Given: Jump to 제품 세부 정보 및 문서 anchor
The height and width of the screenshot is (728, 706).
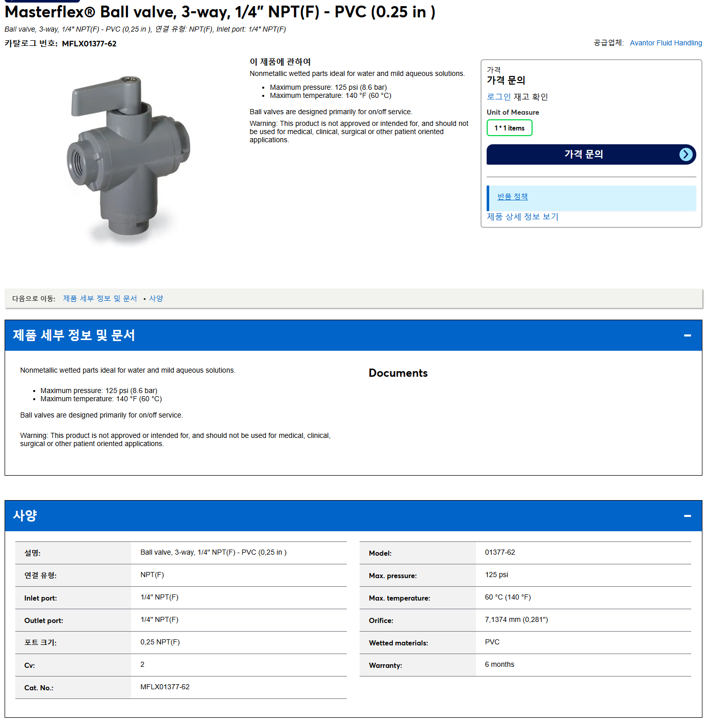Looking at the screenshot, I should pyautogui.click(x=100, y=298).
